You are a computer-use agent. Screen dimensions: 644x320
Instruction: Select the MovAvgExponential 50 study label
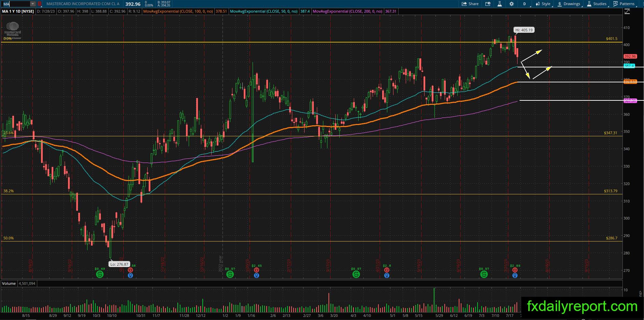click(264, 11)
